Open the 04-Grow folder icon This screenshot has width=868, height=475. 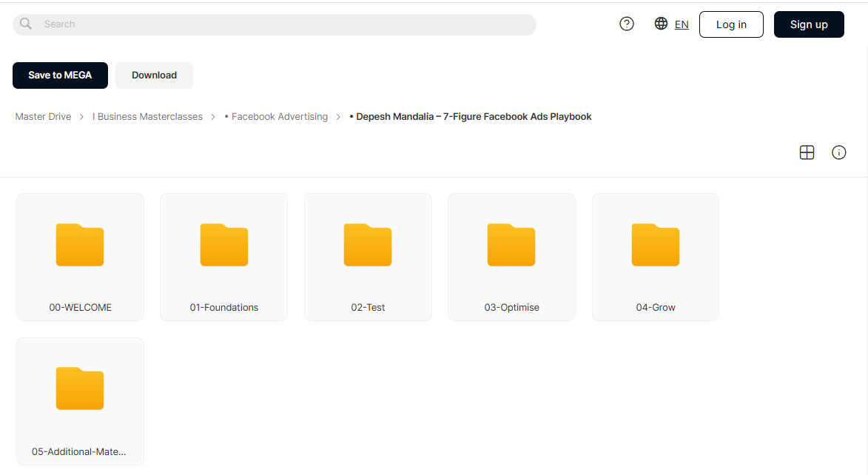[x=656, y=245]
